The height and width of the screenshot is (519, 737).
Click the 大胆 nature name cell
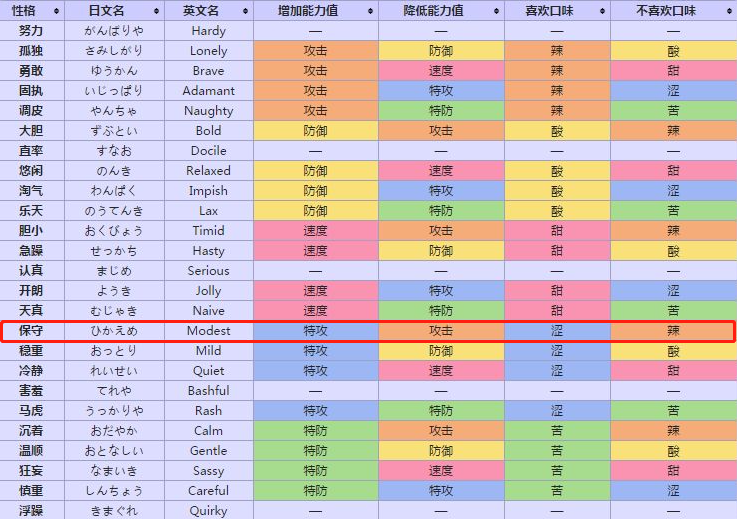[x=32, y=131]
